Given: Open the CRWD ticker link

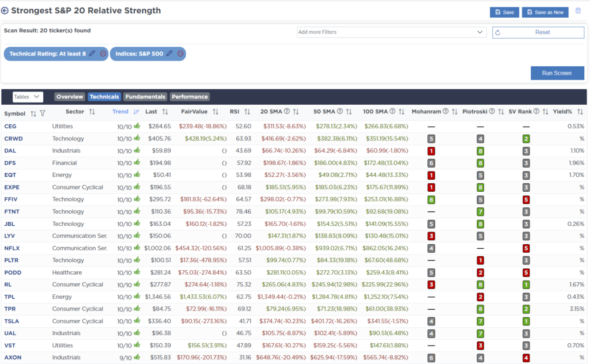Looking at the screenshot, I should tap(14, 138).
